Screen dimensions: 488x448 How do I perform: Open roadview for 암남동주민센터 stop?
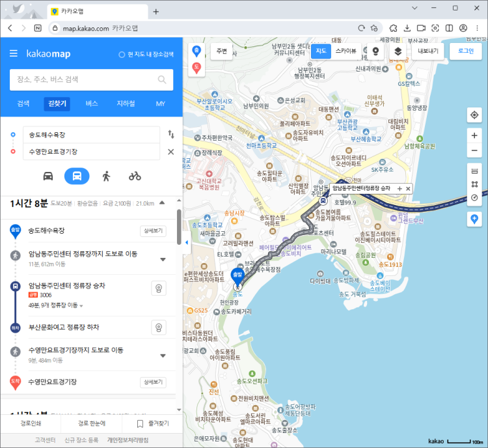pos(157,288)
